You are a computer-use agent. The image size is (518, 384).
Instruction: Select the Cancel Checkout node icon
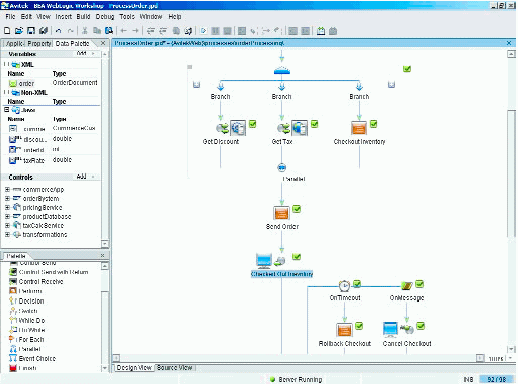[x=390, y=329]
